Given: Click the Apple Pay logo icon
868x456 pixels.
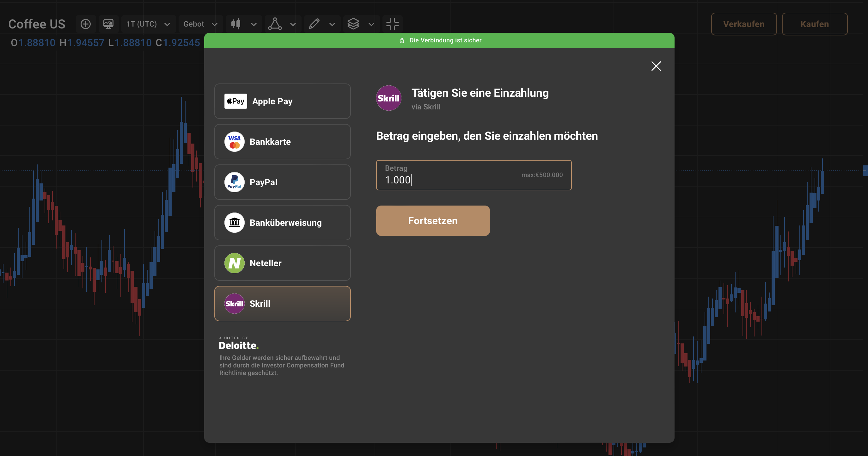Looking at the screenshot, I should coord(235,101).
